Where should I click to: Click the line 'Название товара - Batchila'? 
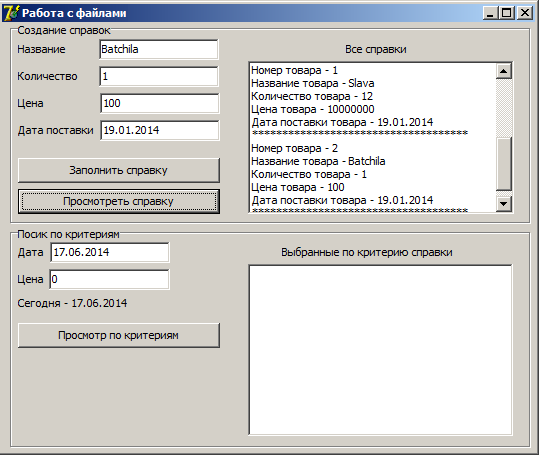click(x=318, y=162)
